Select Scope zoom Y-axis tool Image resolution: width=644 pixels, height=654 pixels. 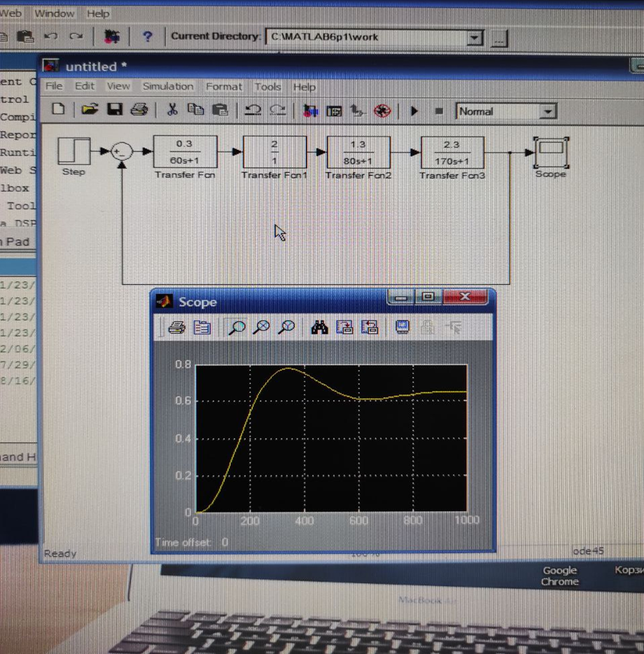[x=287, y=328]
